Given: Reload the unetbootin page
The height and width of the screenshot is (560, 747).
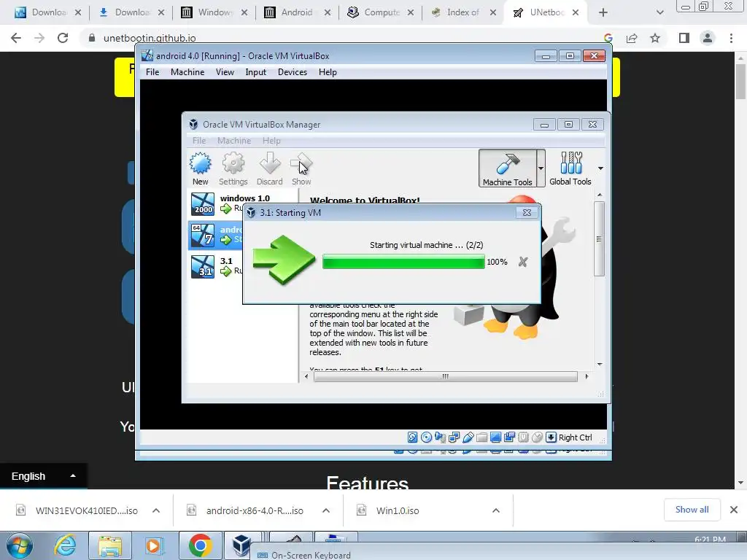Looking at the screenshot, I should click(x=63, y=38).
